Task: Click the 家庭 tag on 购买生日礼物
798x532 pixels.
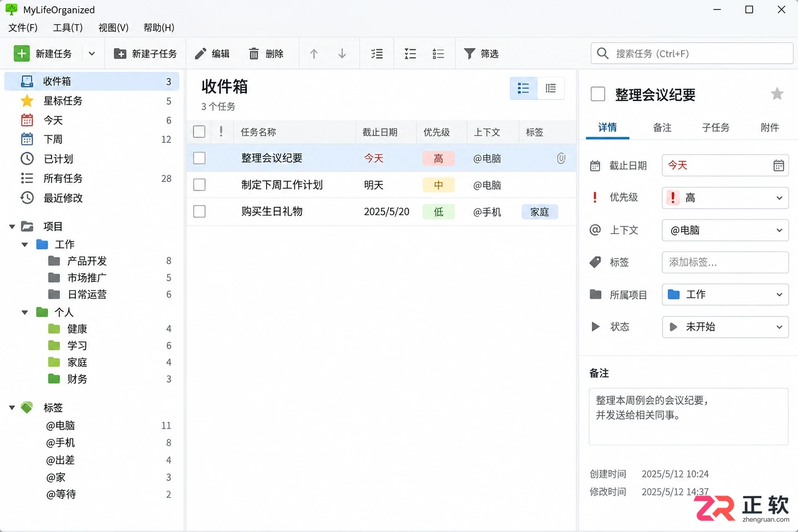Action: click(540, 212)
